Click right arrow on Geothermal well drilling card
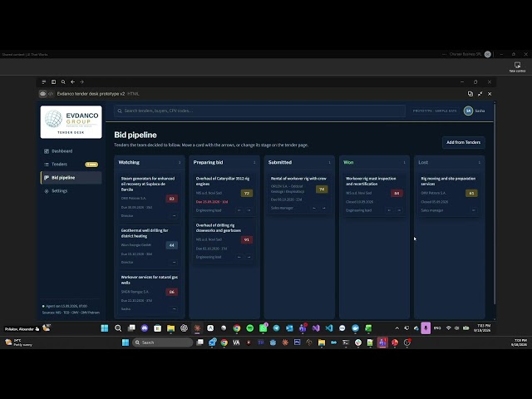 (x=174, y=263)
